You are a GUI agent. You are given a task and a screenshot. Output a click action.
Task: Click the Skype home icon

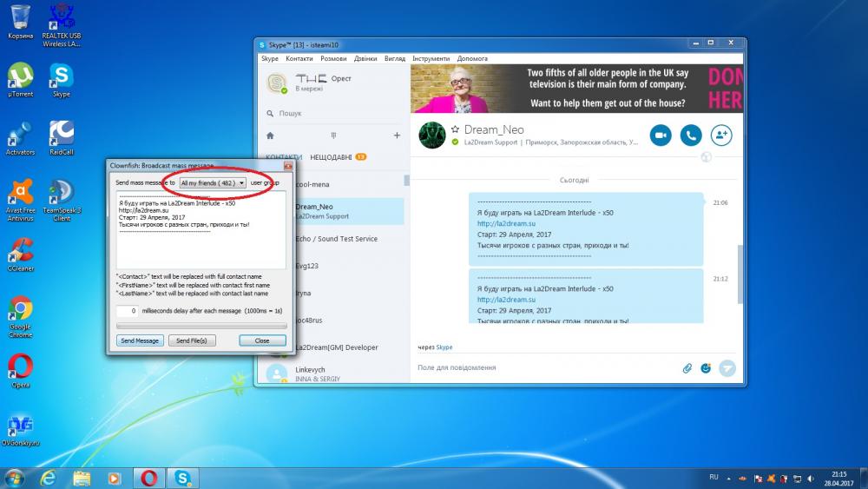pyautogui.click(x=270, y=135)
